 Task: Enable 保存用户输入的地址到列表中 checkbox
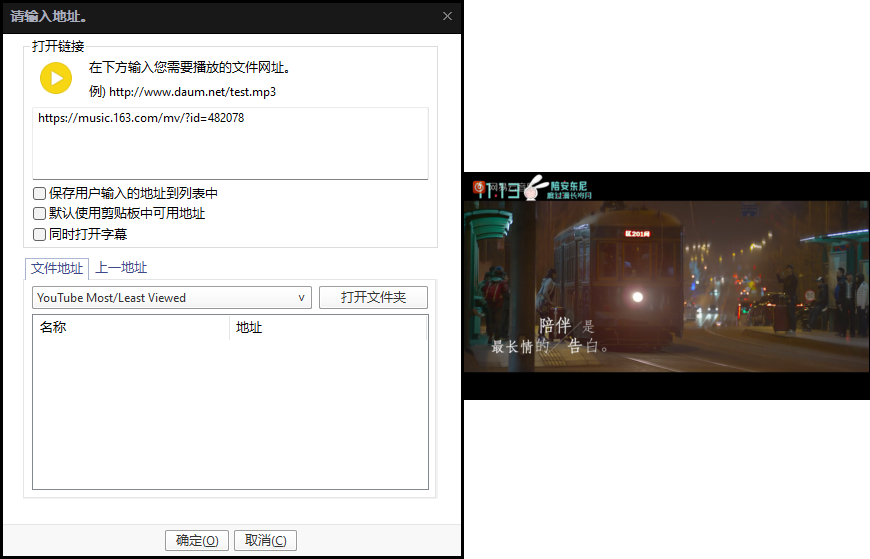39,193
